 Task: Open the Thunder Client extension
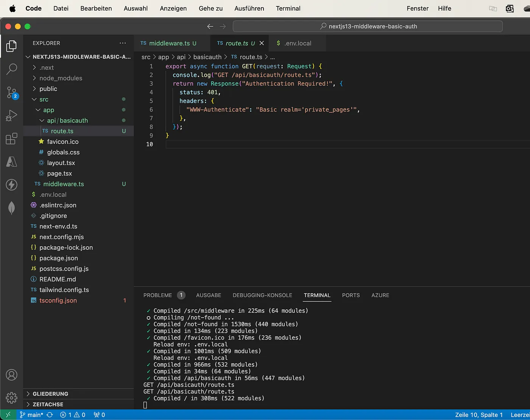point(11,185)
